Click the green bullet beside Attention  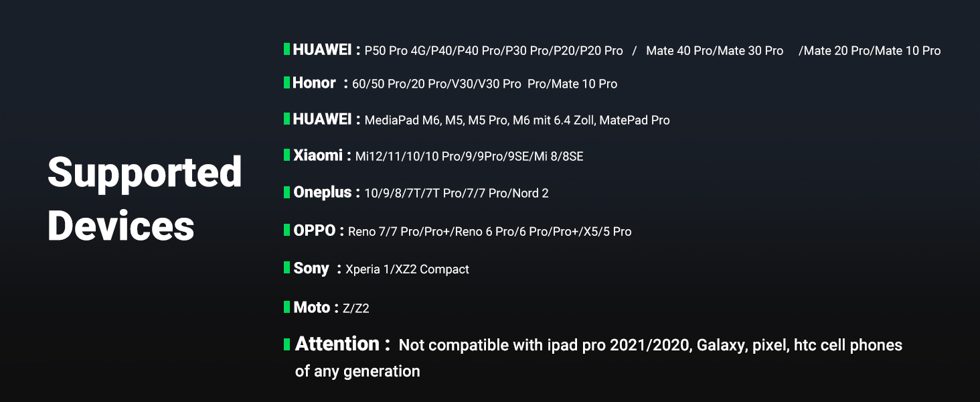tap(287, 344)
